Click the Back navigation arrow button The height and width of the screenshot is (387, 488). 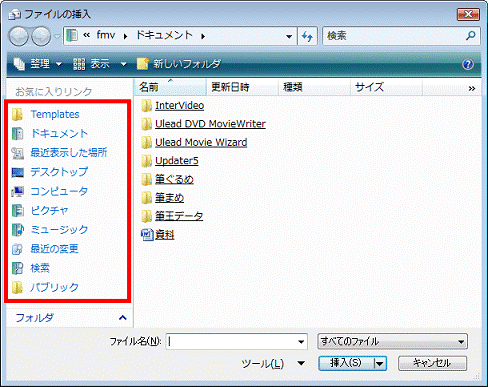18,36
